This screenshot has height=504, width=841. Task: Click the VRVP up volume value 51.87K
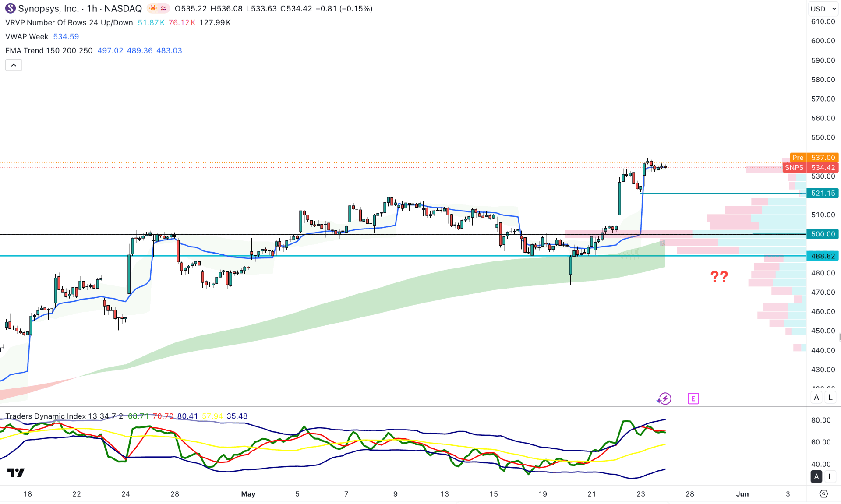(151, 22)
